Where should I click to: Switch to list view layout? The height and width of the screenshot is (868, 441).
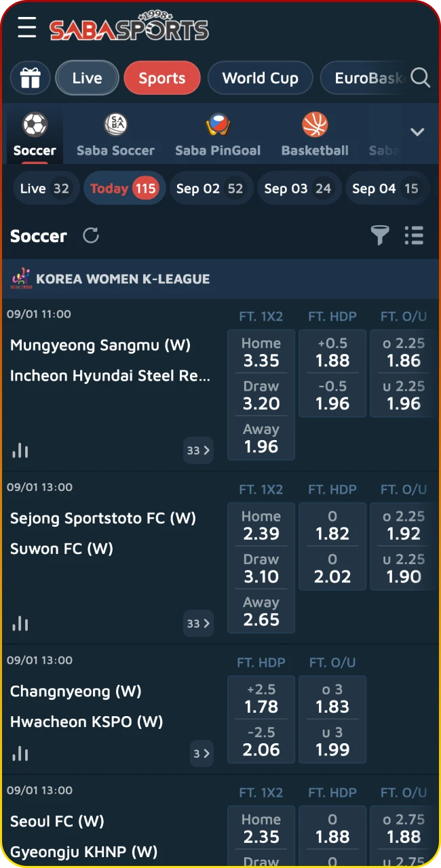coord(414,235)
